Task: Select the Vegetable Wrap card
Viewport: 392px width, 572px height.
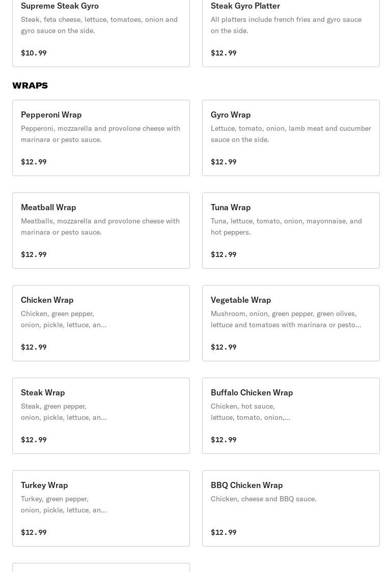Action: click(x=291, y=323)
